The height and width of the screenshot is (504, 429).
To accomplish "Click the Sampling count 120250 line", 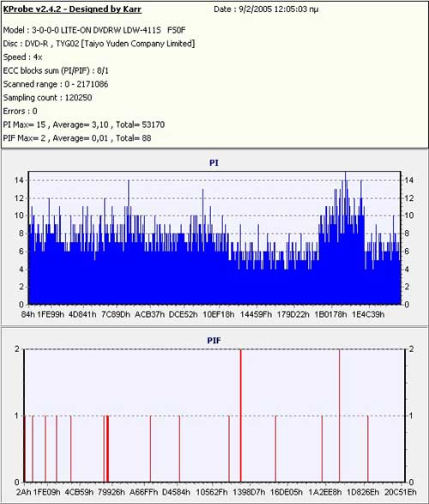I will tap(47, 98).
